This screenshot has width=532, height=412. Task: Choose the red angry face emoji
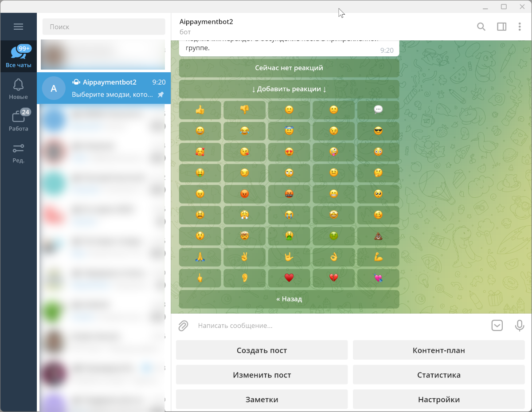245,194
